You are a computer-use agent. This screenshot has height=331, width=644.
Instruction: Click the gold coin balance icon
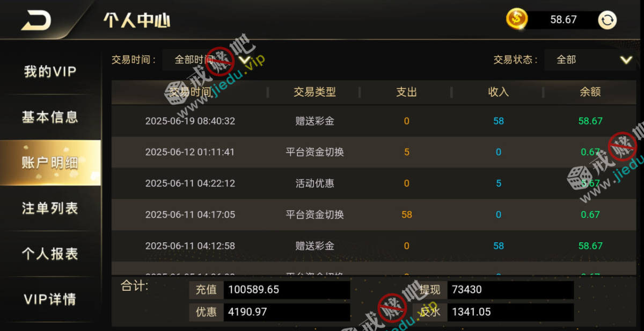(517, 19)
